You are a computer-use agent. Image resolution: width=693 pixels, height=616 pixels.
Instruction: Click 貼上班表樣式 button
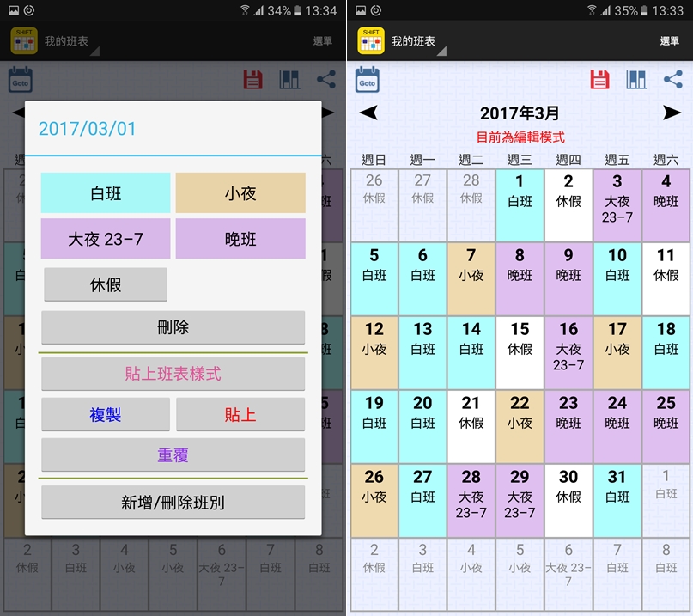pyautogui.click(x=173, y=374)
